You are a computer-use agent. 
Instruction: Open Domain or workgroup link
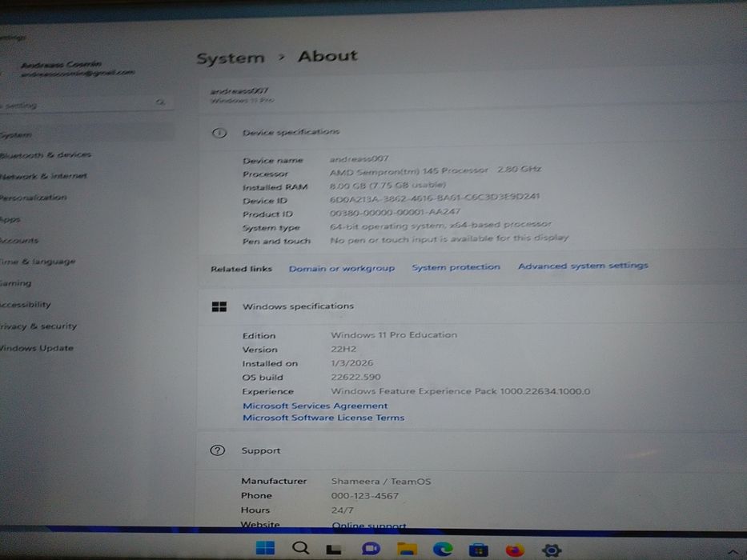click(342, 269)
